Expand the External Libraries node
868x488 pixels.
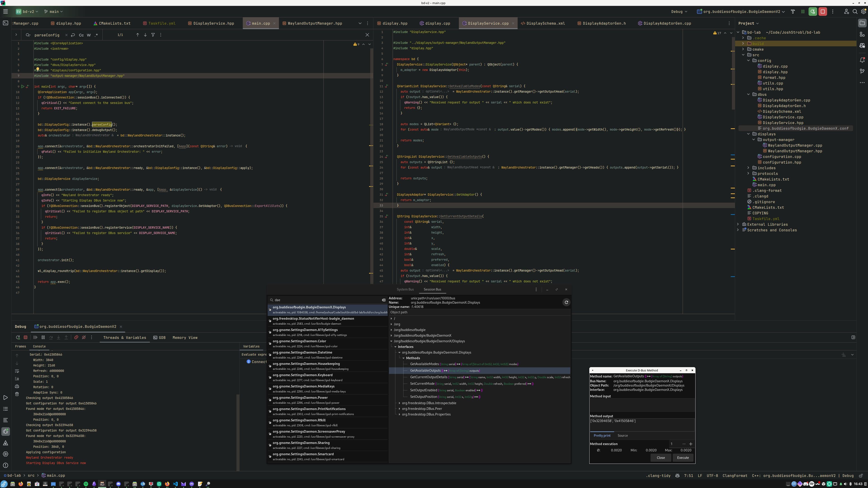(738, 224)
